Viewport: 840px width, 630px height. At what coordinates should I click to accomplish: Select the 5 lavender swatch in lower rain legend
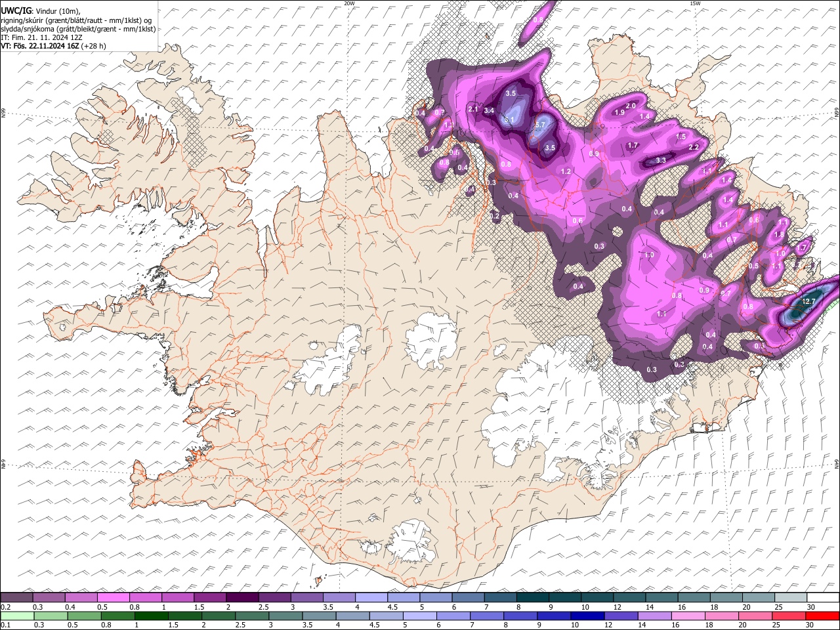point(420,616)
